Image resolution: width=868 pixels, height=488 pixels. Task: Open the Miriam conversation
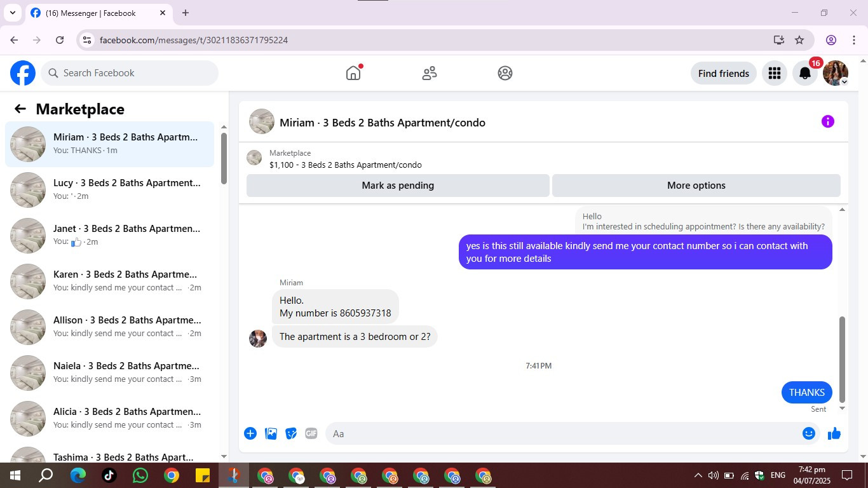click(x=110, y=144)
